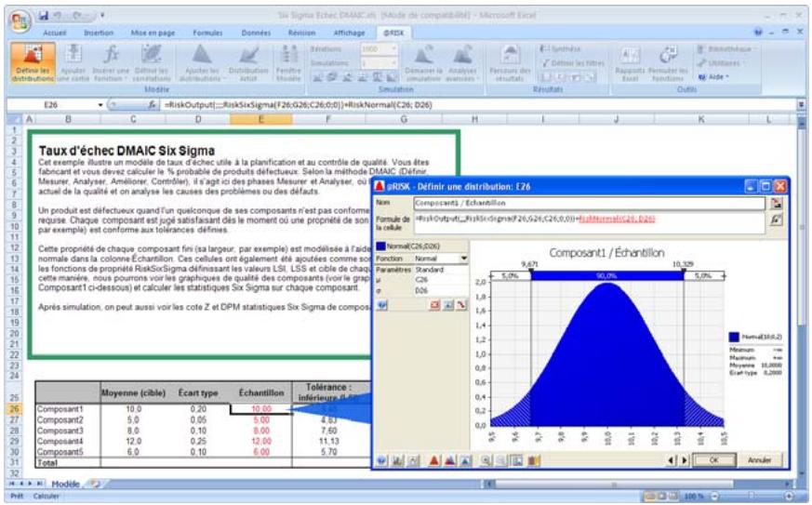Open Analyses avancées ribbon icon
This screenshot has height=505, width=812.
[x=462, y=62]
